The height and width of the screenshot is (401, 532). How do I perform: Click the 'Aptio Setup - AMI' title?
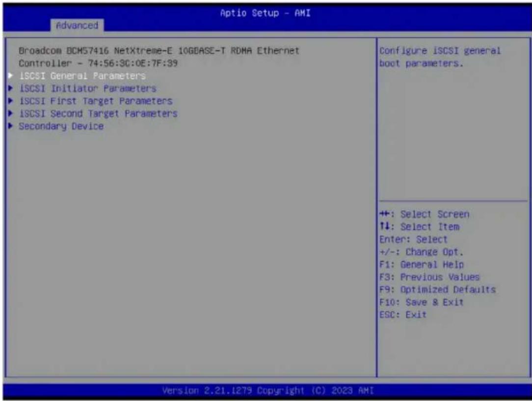265,13
